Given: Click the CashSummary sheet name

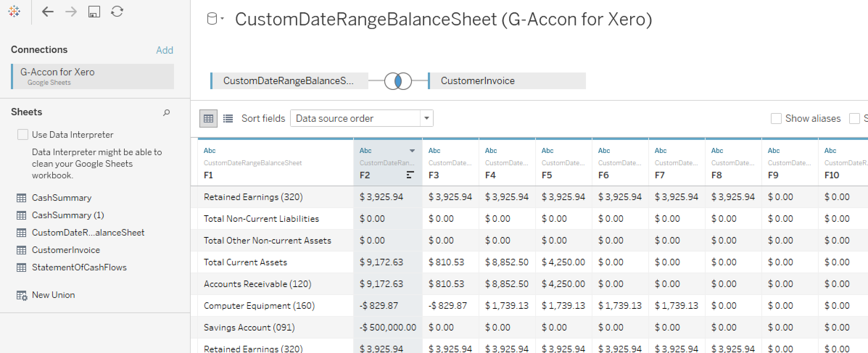Looking at the screenshot, I should 62,198.
